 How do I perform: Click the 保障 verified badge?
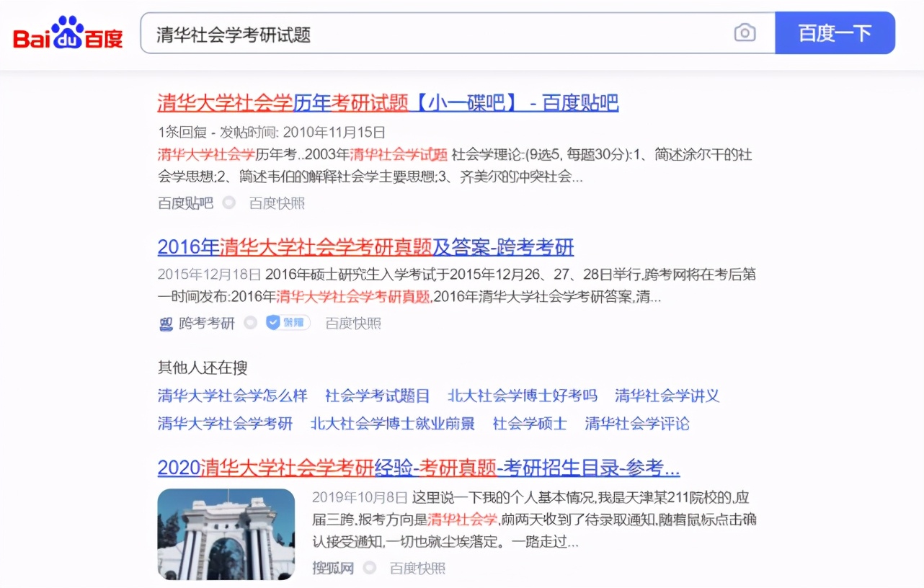[x=288, y=323]
